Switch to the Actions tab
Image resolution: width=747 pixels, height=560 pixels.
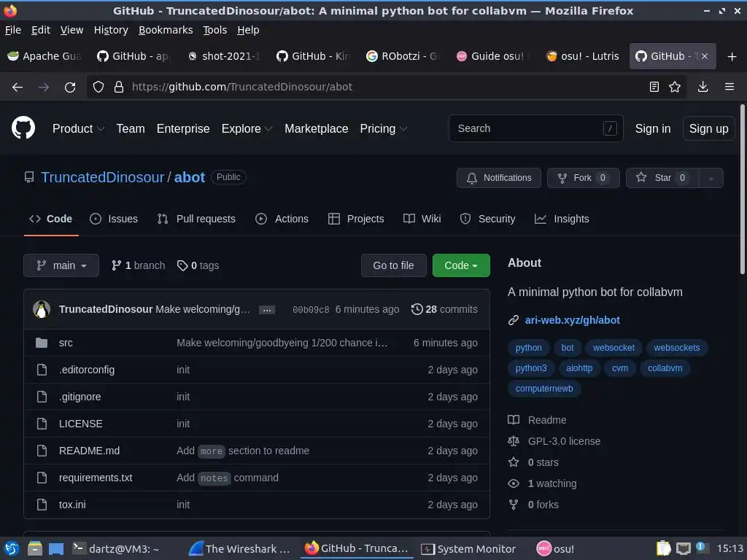click(x=282, y=219)
